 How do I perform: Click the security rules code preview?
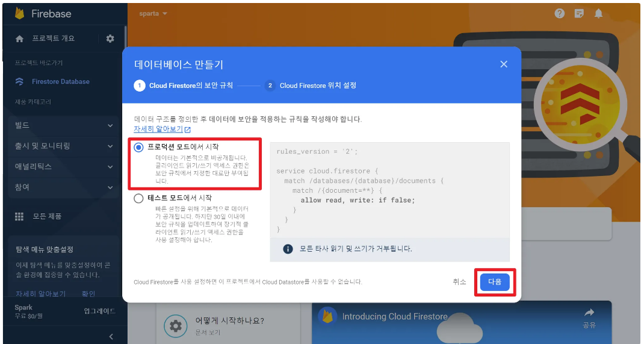tap(389, 190)
